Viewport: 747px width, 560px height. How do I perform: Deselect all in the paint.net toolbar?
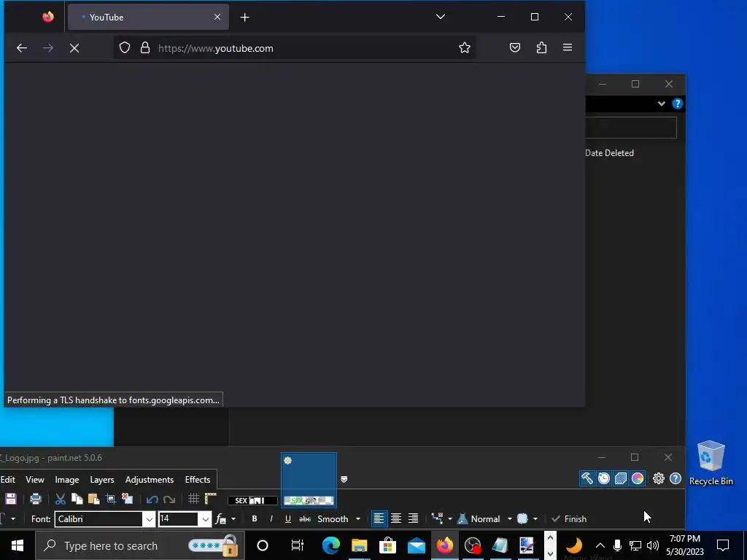pyautogui.click(x=127, y=499)
